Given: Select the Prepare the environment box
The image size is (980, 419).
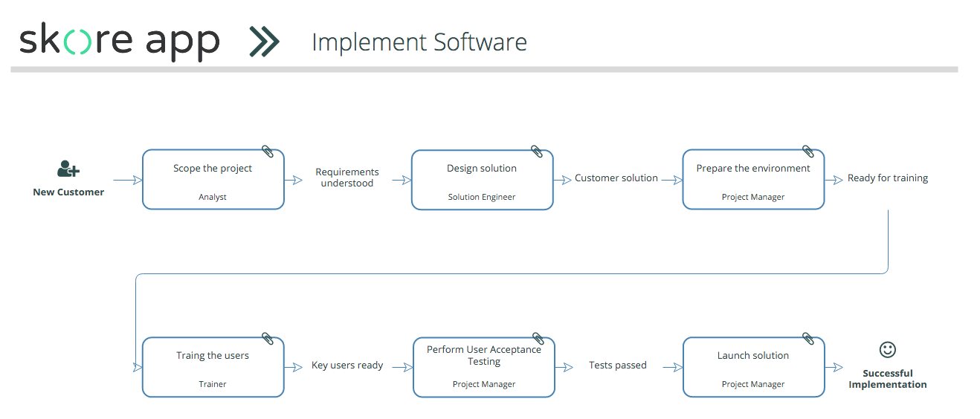Looking at the screenshot, I should pyautogui.click(x=753, y=180).
